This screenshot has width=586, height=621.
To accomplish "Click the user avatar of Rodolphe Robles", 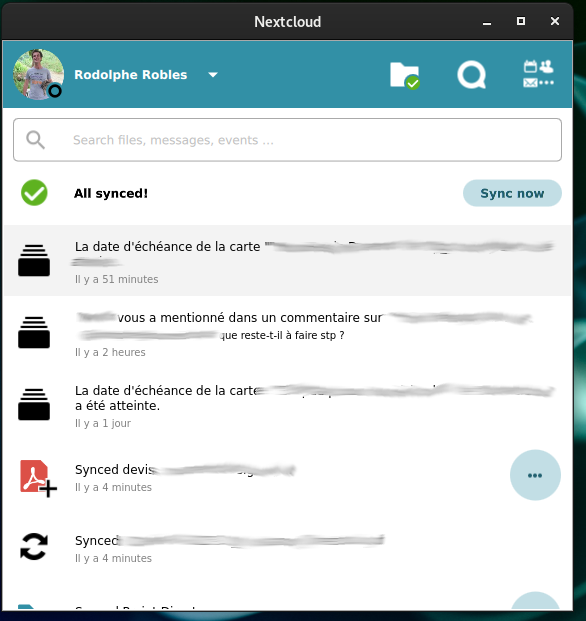I will pyautogui.click(x=38, y=74).
